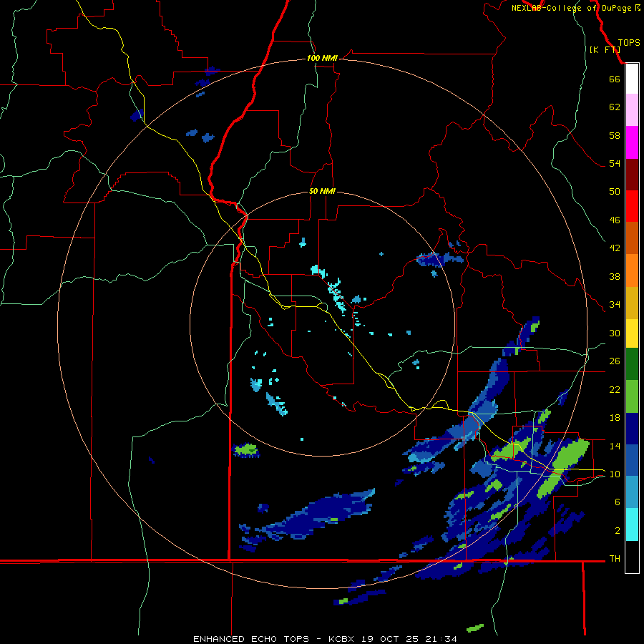This screenshot has height=644, width=644.
Task: Click the '6' legend value
Action: tap(617, 502)
